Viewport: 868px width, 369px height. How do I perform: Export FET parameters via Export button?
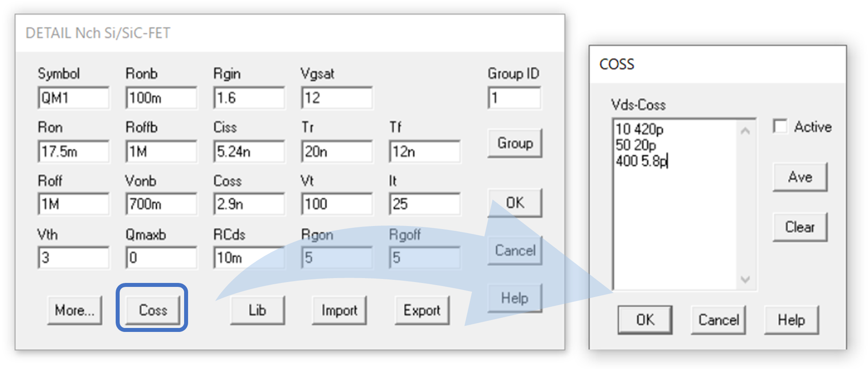[422, 310]
